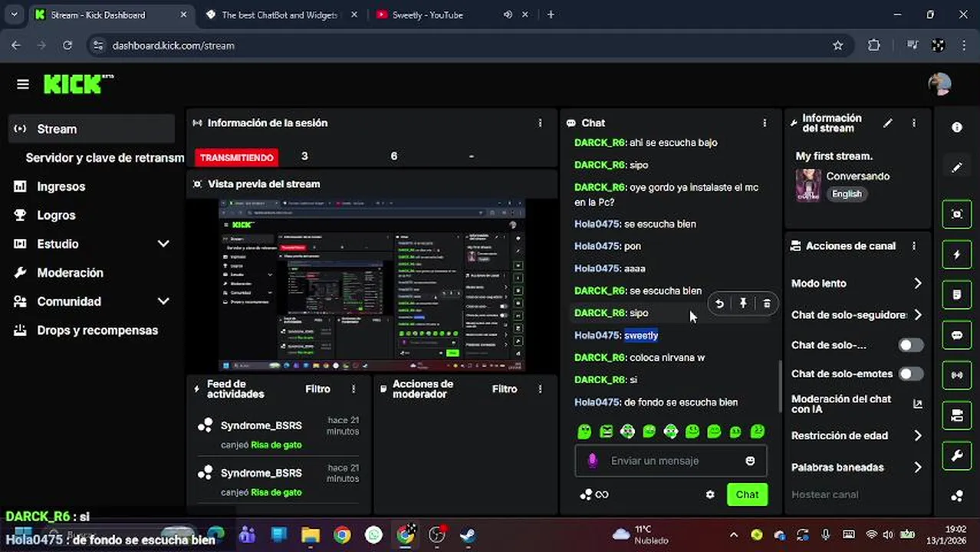Open Servidor y clave de retransmisión
The height and width of the screenshot is (552, 980).
(105, 158)
